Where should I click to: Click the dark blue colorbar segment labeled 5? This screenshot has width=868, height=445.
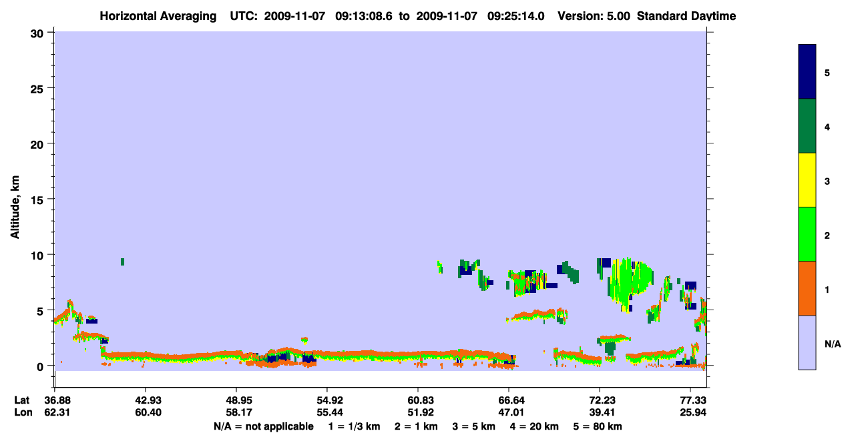807,72
